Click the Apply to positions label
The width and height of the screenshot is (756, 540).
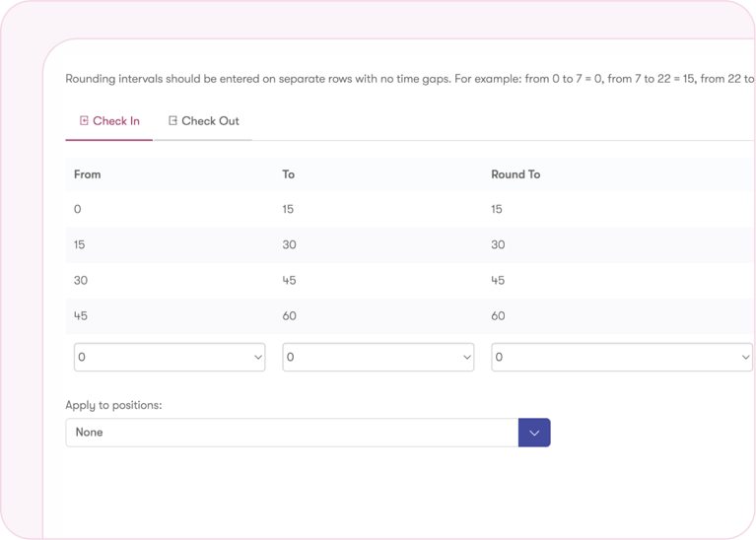(x=113, y=405)
